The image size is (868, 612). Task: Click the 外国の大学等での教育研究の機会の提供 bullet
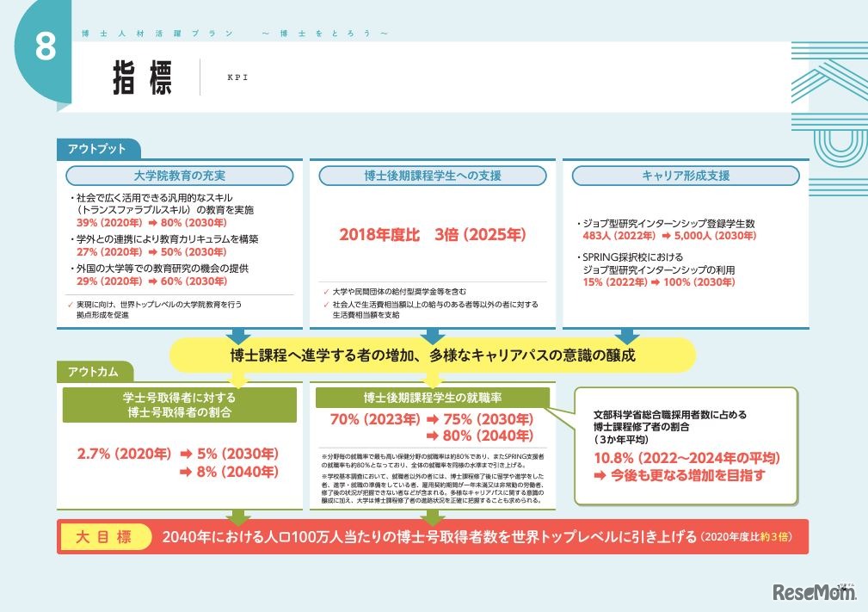click(x=159, y=269)
